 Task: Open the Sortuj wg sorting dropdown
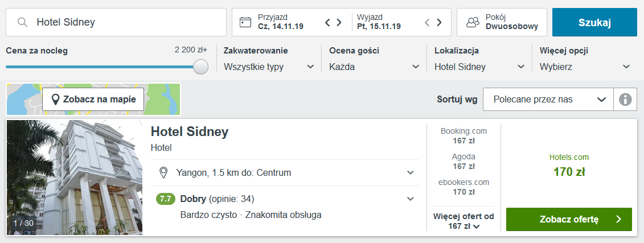(548, 100)
